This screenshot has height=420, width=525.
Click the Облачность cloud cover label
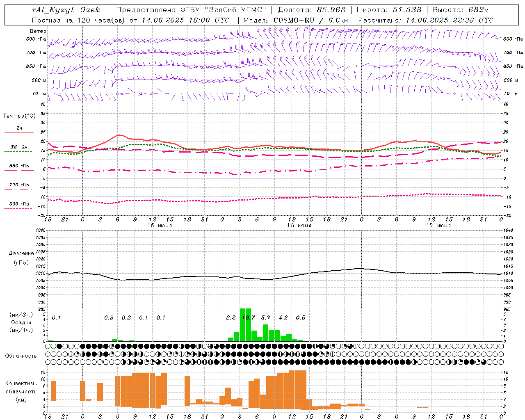pyautogui.click(x=21, y=356)
